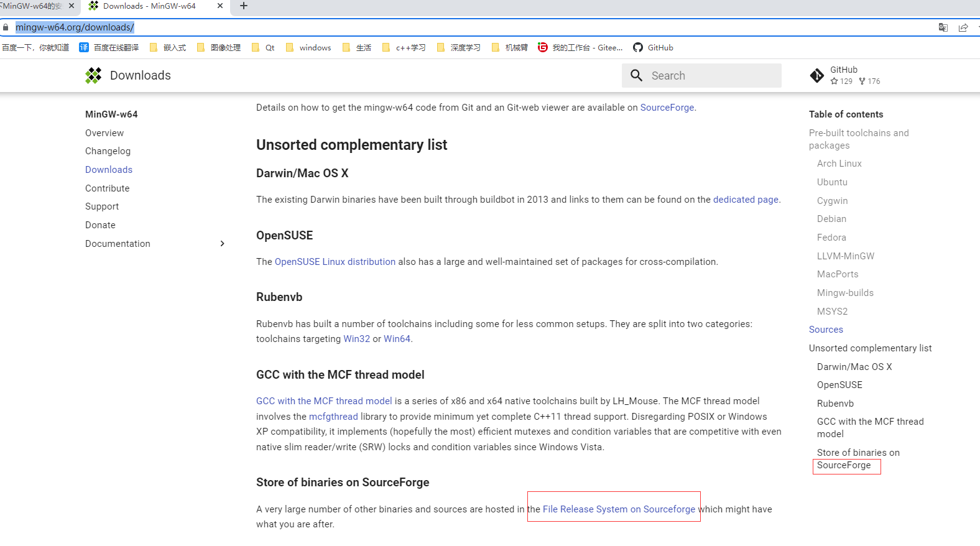Jump to MSYS2 in table of contents
This screenshot has height=546, width=980.
tap(832, 312)
